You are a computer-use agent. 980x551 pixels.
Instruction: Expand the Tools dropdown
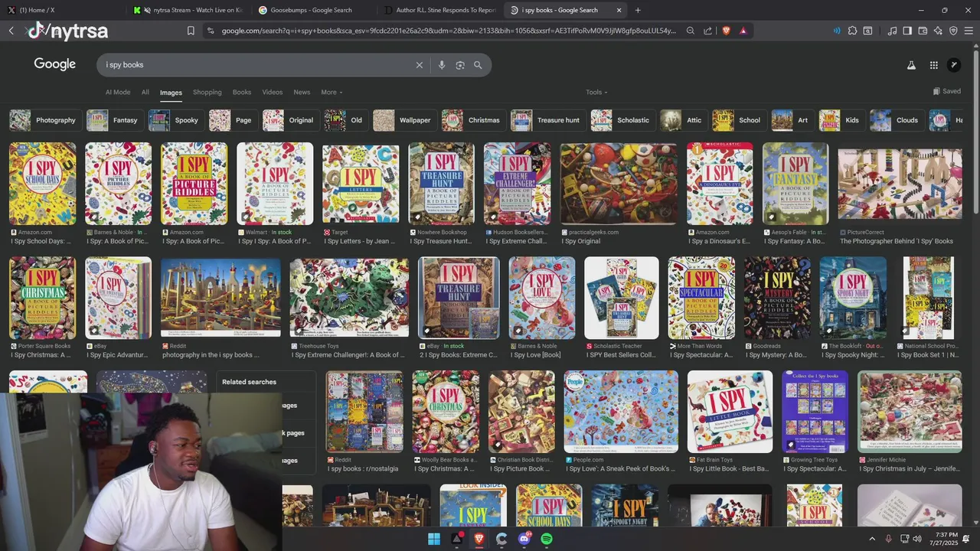click(596, 92)
